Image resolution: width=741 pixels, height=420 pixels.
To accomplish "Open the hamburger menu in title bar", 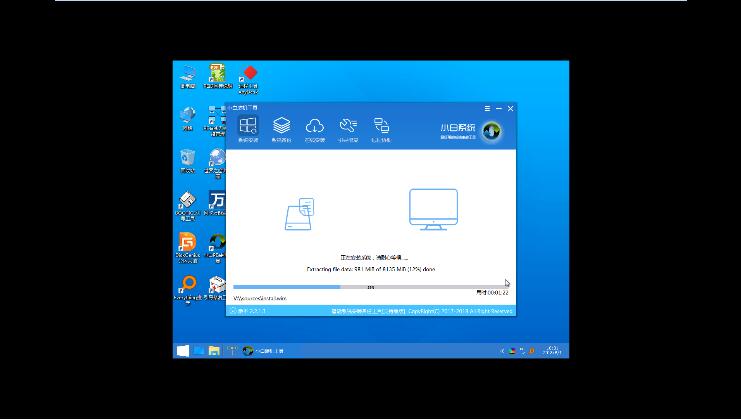I will [x=487, y=108].
